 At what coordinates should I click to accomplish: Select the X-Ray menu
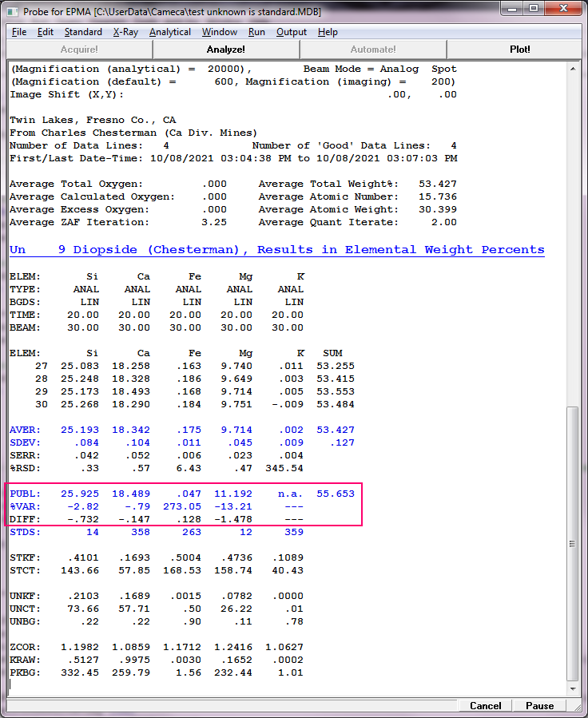click(x=125, y=32)
